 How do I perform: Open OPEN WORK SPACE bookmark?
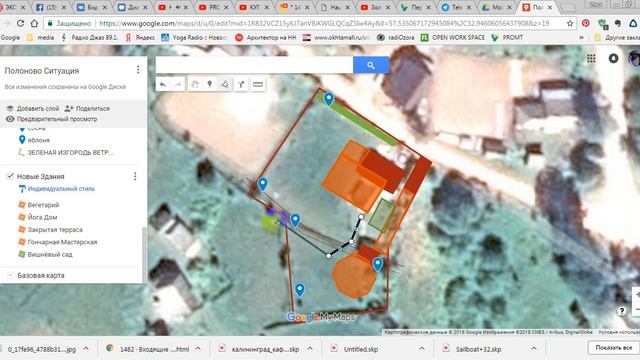point(453,38)
